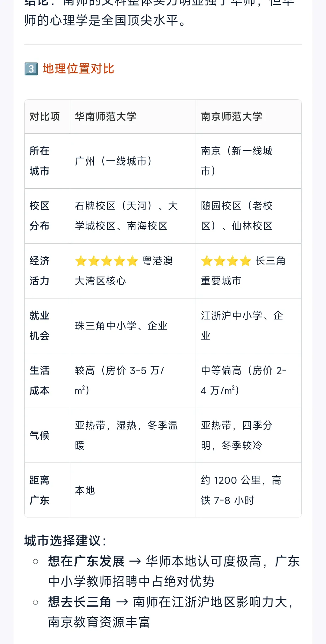Select the 地理位置对比 section heading
Image resolution: width=326 pixels, height=644 pixels.
[78, 69]
